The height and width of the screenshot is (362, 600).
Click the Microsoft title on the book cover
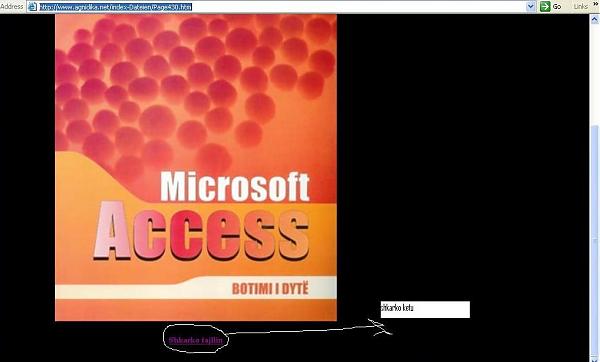(235, 187)
